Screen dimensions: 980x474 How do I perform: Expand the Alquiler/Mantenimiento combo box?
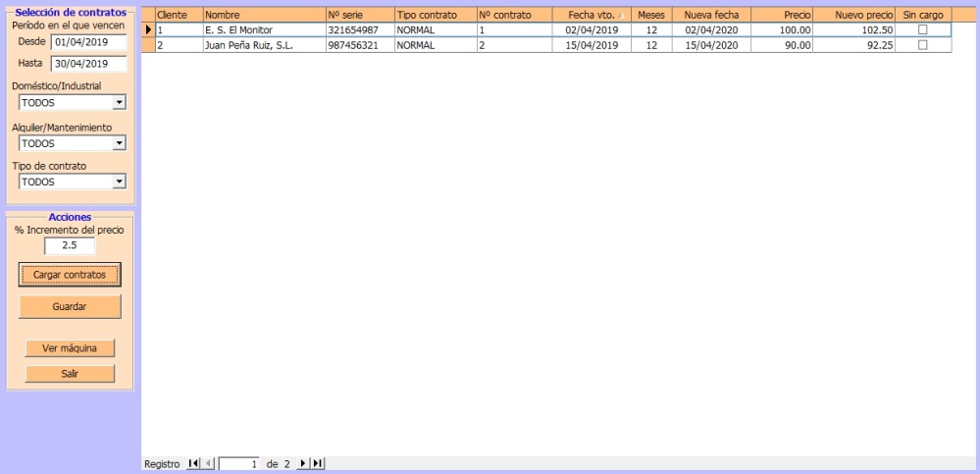119,143
